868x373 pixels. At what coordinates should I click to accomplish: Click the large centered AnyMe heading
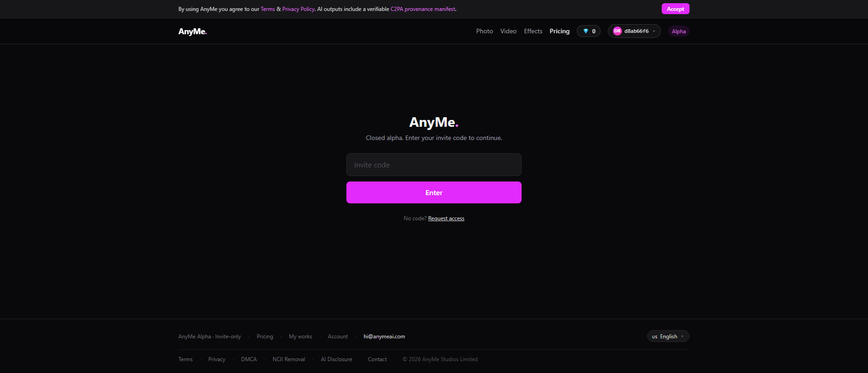(434, 122)
